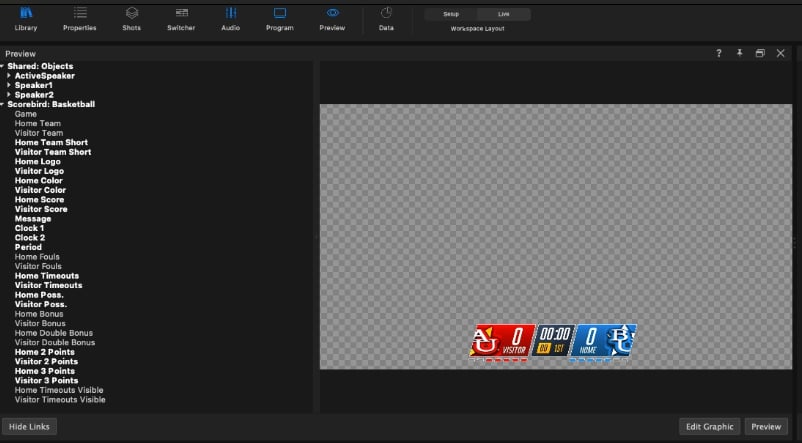Select Home Timeouts Visible field

tap(59, 390)
